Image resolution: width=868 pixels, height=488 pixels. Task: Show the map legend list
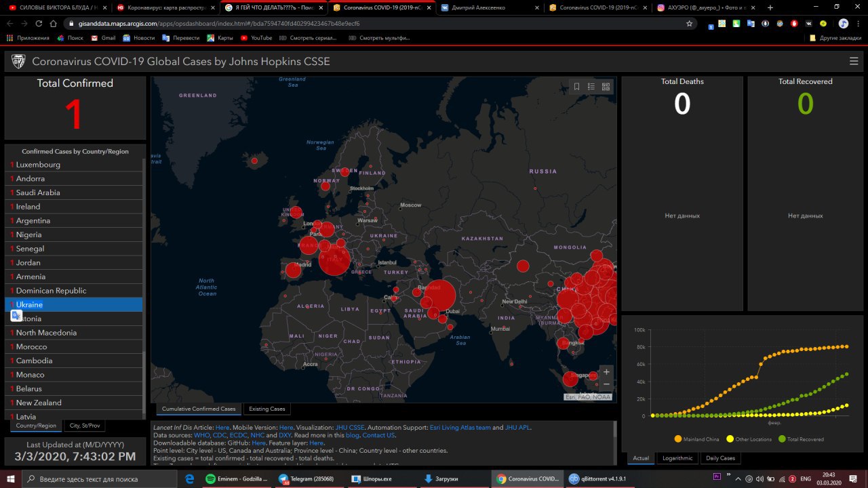pyautogui.click(x=591, y=87)
